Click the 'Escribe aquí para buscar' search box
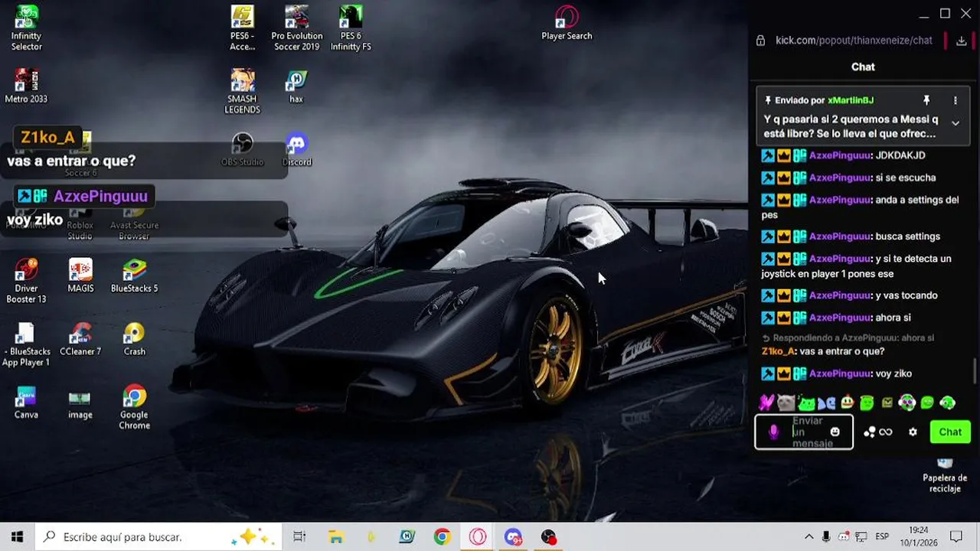The image size is (980, 551). coord(159,537)
